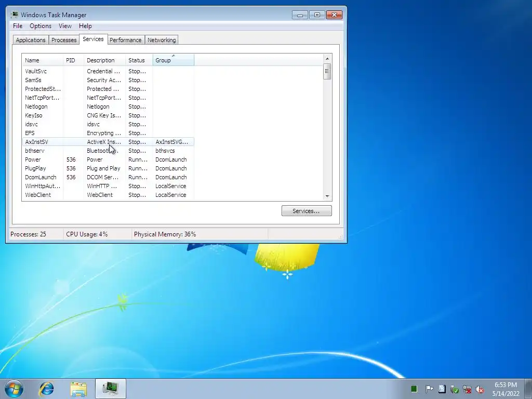This screenshot has height=399, width=532.
Task: Open the Windows Start menu orb
Action: 14,389
